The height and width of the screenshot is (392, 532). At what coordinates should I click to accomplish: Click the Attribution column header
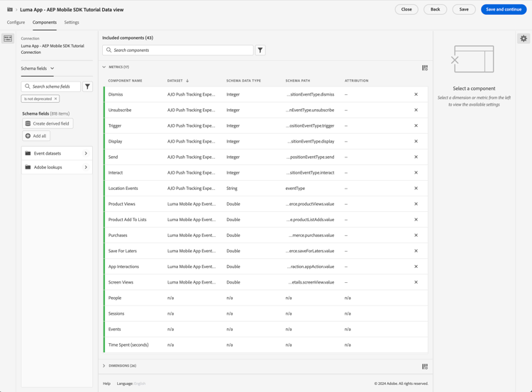click(356, 81)
